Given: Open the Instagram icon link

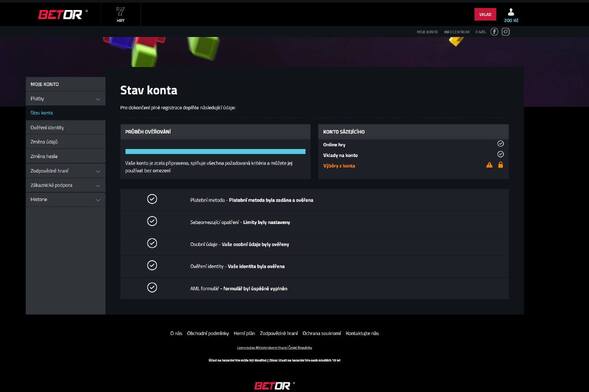Looking at the screenshot, I should click(506, 32).
